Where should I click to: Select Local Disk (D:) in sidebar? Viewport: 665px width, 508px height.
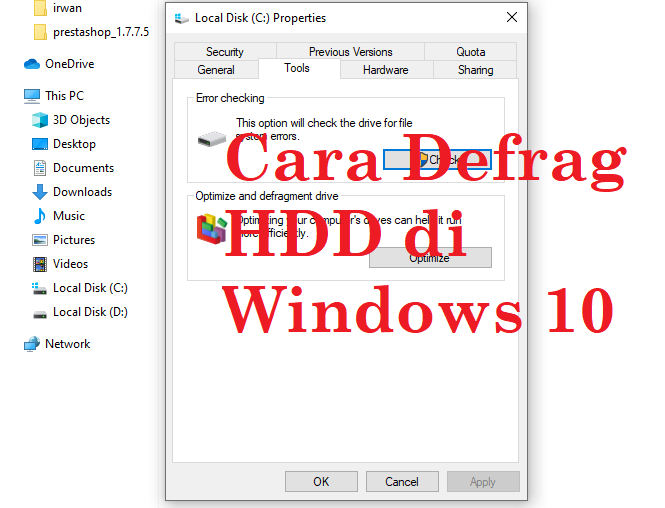pyautogui.click(x=90, y=312)
